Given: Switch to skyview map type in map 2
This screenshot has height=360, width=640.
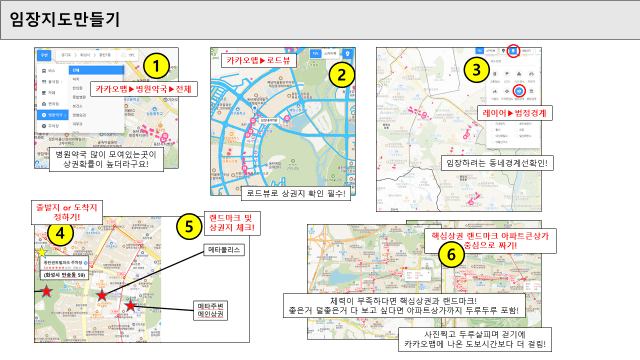Looking at the screenshot, I should (x=330, y=54).
